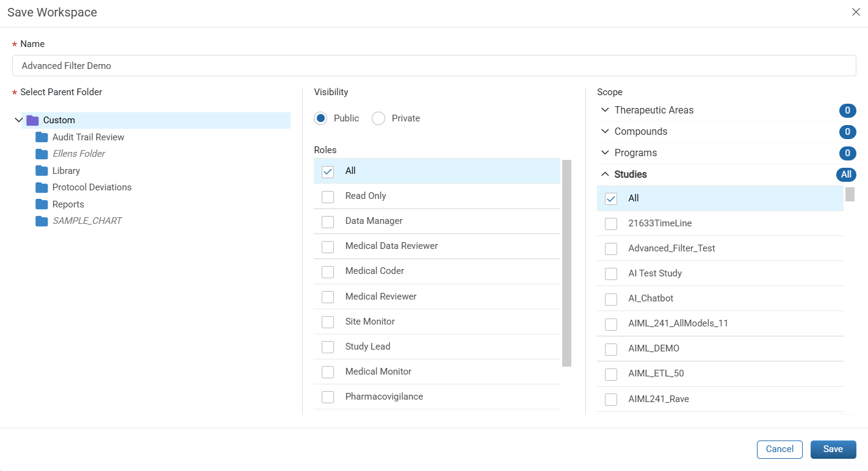Click the Save button
Screen dimensions: 868x471
pos(833,449)
